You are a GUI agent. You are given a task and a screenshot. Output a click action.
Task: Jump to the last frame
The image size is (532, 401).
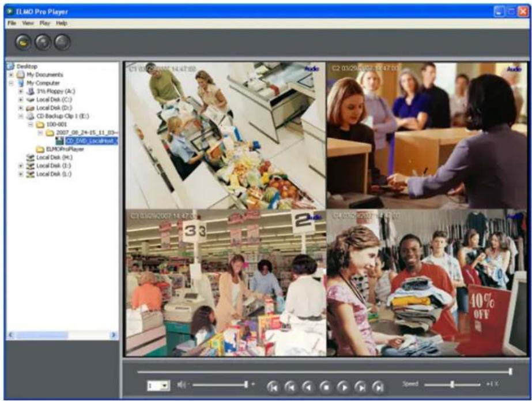[x=378, y=387]
